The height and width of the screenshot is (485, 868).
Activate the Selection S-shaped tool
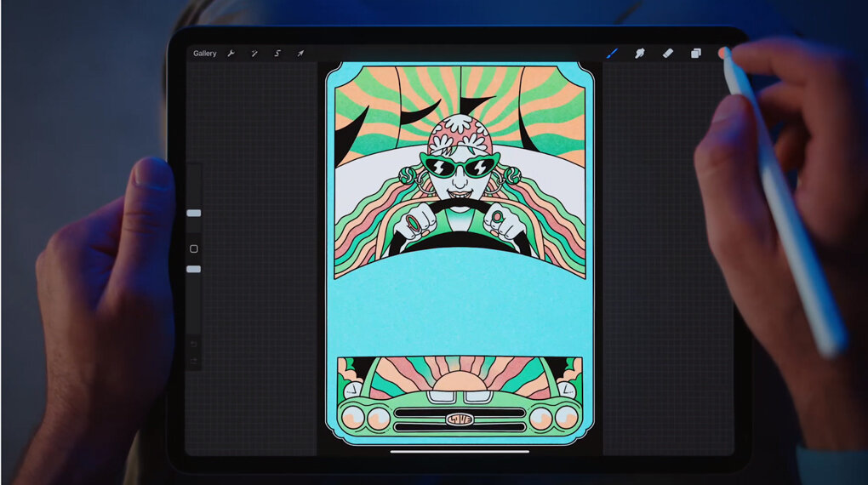pos(277,54)
